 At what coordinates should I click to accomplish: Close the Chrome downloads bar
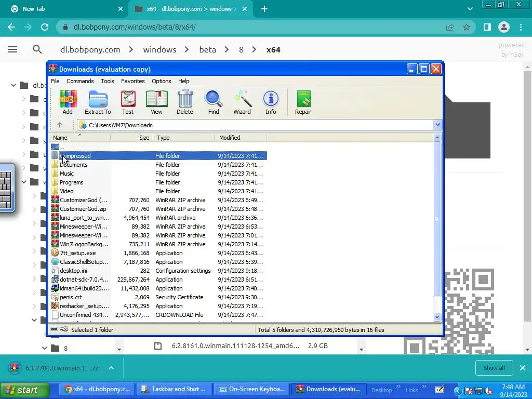coord(523,368)
